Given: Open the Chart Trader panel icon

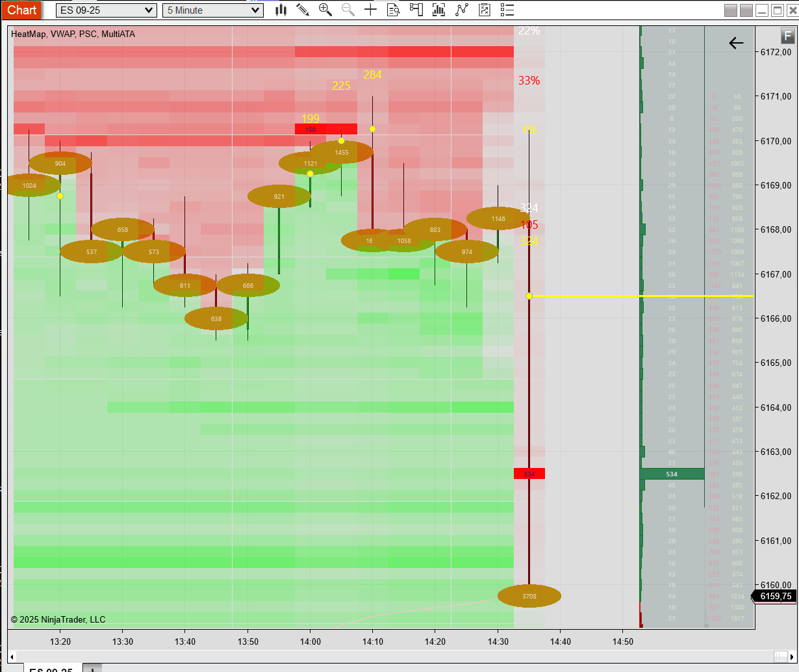Looking at the screenshot, I should [x=416, y=10].
